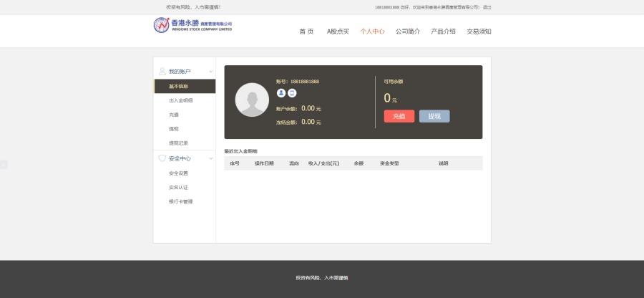Click the footer risk warning text

pyautogui.click(x=322, y=278)
